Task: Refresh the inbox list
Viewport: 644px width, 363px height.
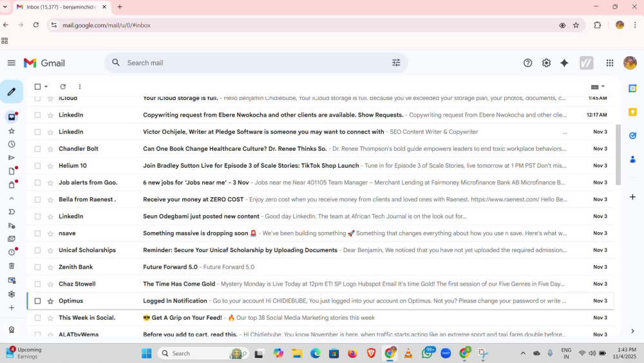Action: [x=63, y=87]
